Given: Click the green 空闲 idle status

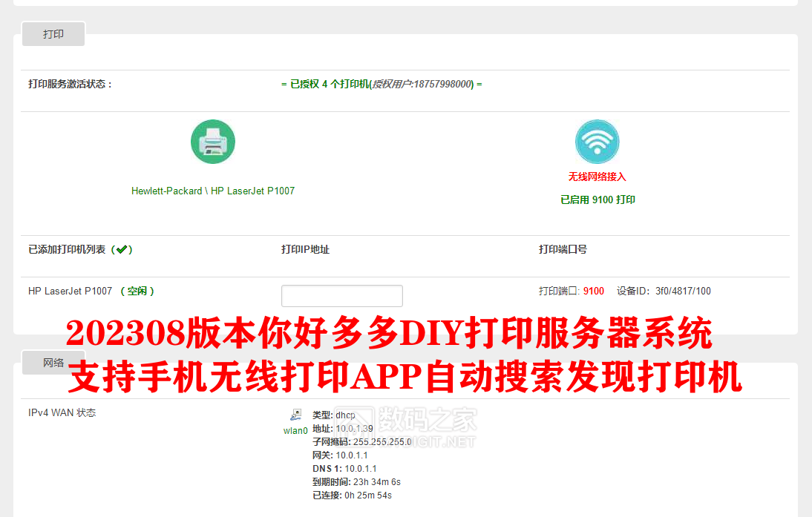Looking at the screenshot, I should 137,292.
